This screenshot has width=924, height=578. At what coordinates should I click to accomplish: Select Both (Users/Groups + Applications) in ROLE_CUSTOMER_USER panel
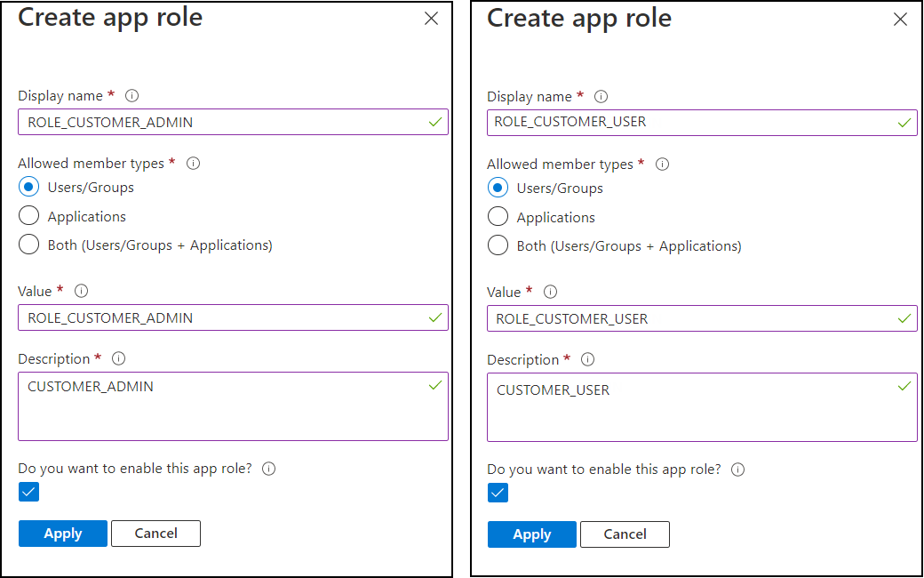(x=498, y=245)
